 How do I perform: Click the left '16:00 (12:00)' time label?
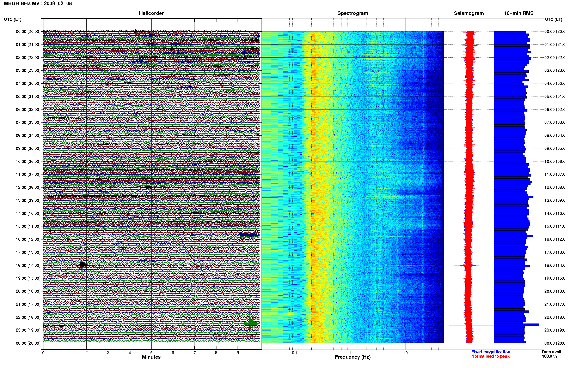28,239
